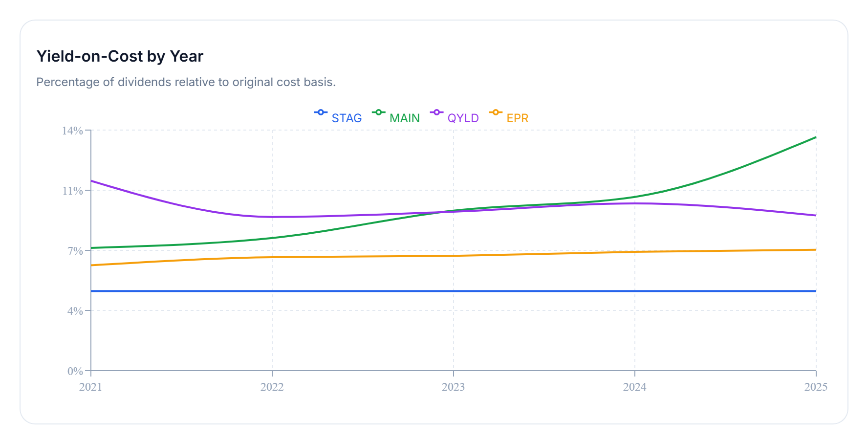The height and width of the screenshot is (444, 868).
Task: Click the QYLD legend marker icon
Action: (x=436, y=112)
